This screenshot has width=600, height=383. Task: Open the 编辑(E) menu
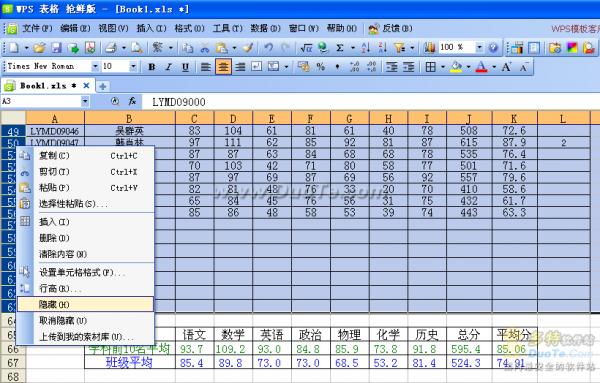(x=75, y=28)
